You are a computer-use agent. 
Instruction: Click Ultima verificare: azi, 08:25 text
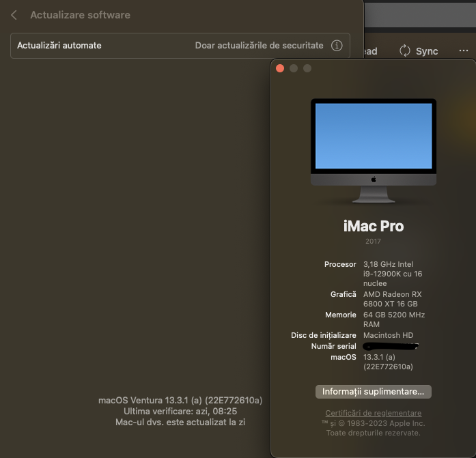[x=180, y=412]
